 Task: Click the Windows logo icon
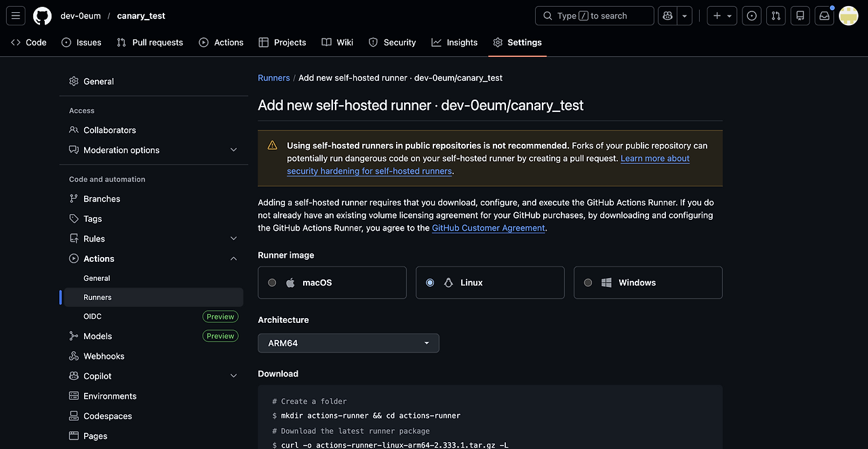tap(606, 283)
